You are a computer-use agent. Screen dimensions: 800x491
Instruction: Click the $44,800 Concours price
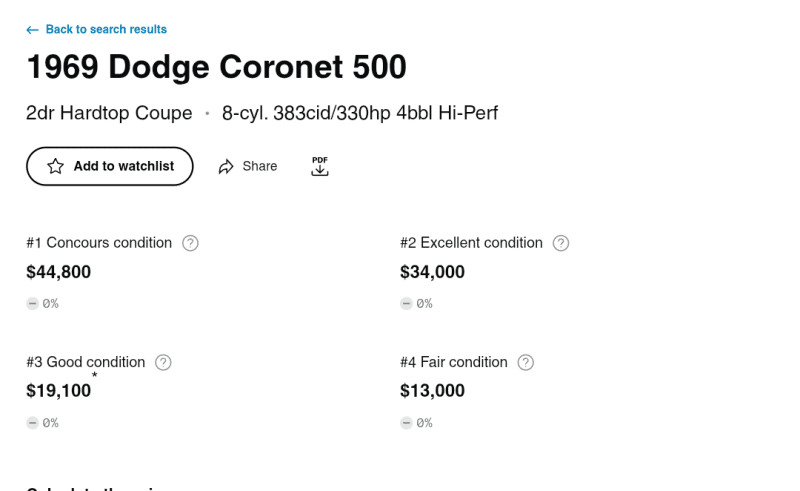point(58,272)
